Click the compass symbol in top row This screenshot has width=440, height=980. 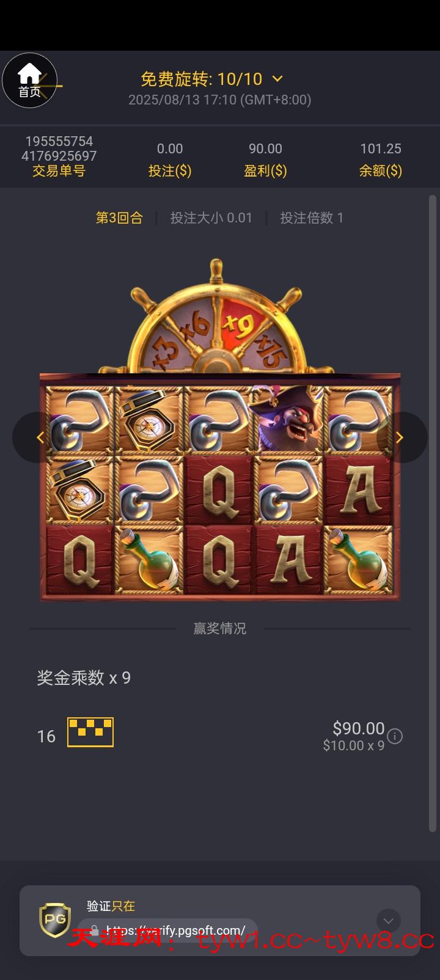(x=149, y=419)
